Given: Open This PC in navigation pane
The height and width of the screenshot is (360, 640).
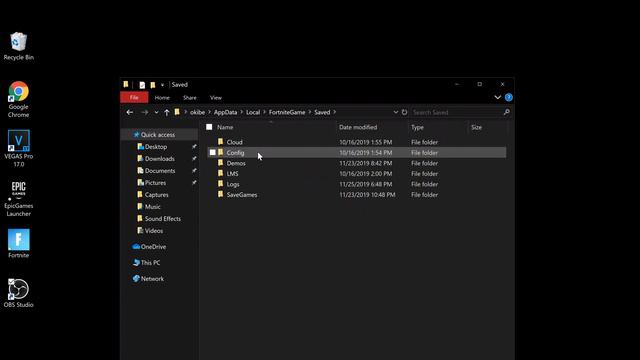Looking at the screenshot, I should pyautogui.click(x=146, y=262).
